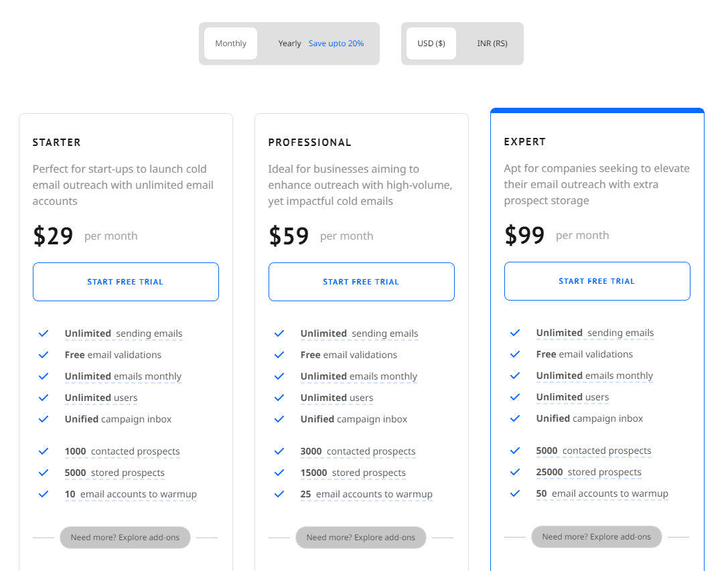This screenshot has width=728, height=571.
Task: Click the checkmark beside Unlimited sending emails in Starter
Action: tap(43, 333)
